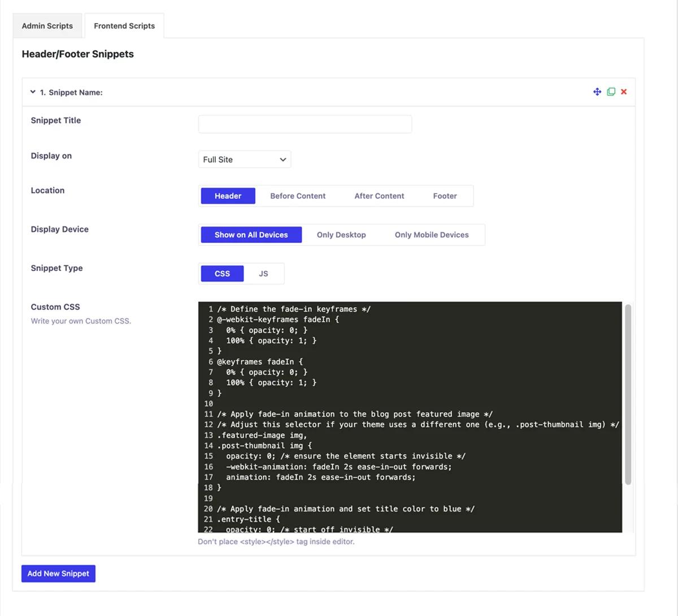
Task: Select CSS as the Snippet Type
Action: [221, 273]
